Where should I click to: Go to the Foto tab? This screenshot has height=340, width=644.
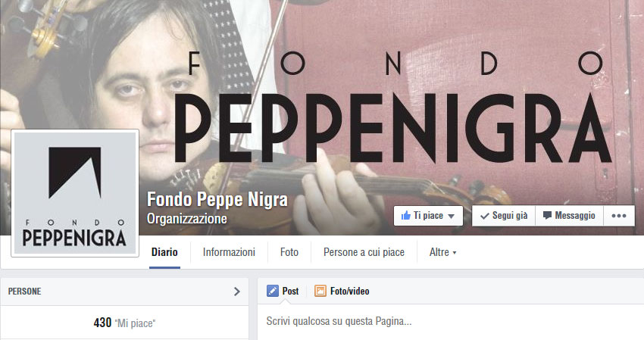pyautogui.click(x=289, y=252)
